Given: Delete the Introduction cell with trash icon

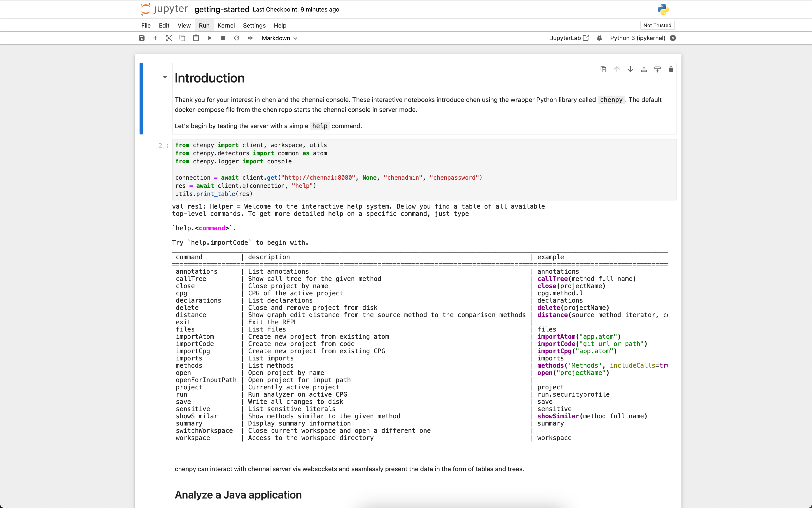Looking at the screenshot, I should point(671,69).
